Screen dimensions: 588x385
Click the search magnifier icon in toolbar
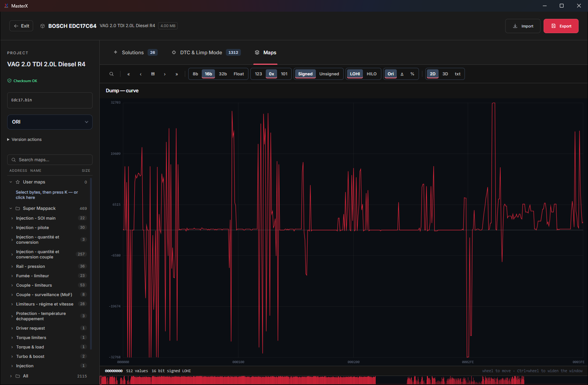click(x=111, y=74)
